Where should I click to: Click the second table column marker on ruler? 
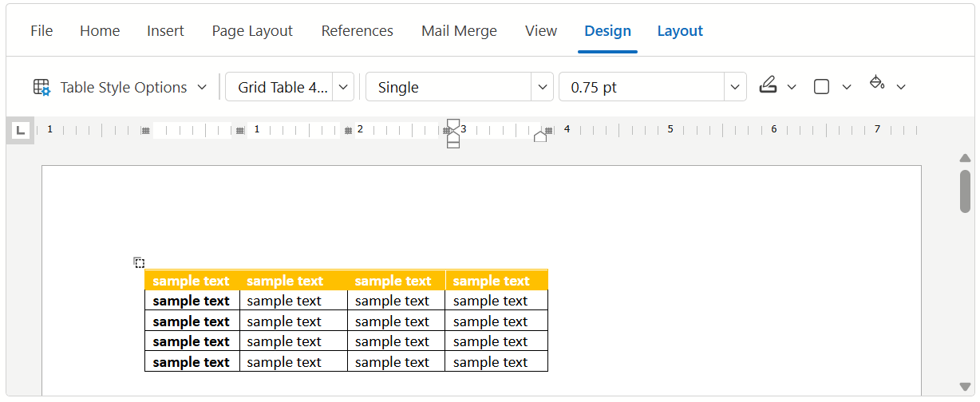(x=239, y=130)
